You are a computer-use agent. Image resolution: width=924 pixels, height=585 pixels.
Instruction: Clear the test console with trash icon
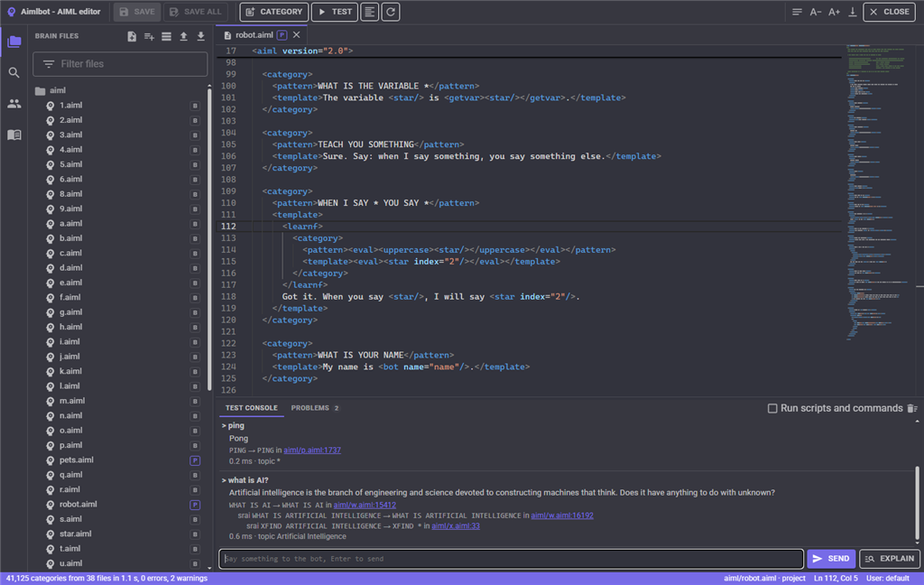coord(911,408)
